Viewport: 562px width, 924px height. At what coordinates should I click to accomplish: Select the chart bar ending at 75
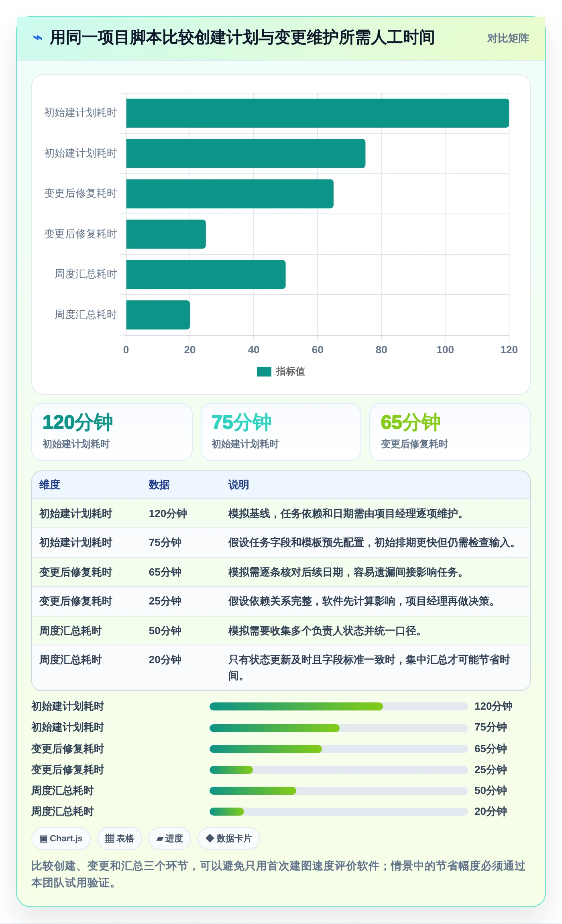pyautogui.click(x=246, y=153)
